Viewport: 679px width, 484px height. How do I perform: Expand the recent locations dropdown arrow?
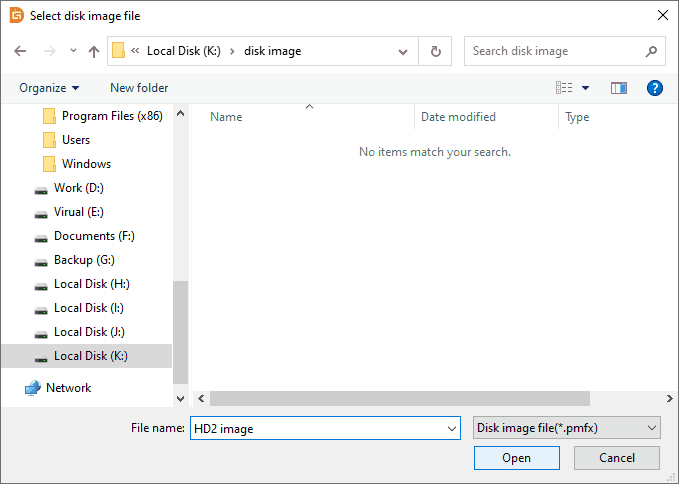[x=73, y=51]
